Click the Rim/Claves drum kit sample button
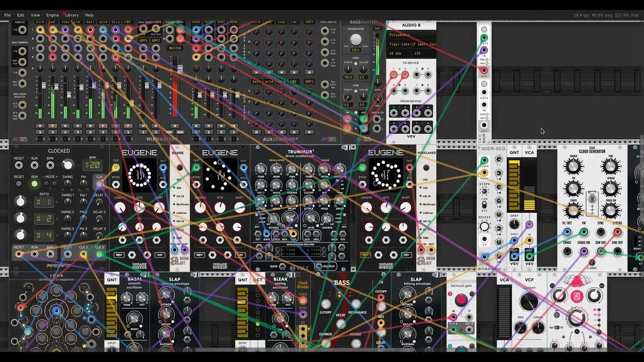 pos(426,167)
